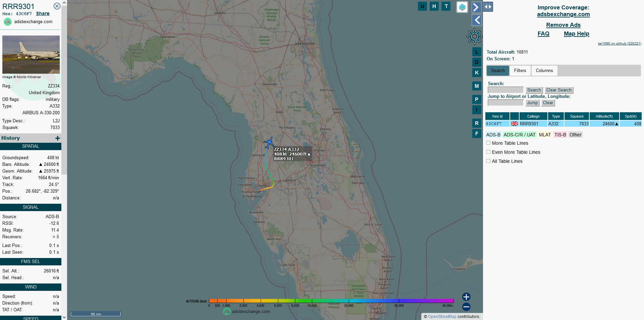Enable All Table Lines checkbox
Screen dimensions: 644x320
tap(488, 161)
